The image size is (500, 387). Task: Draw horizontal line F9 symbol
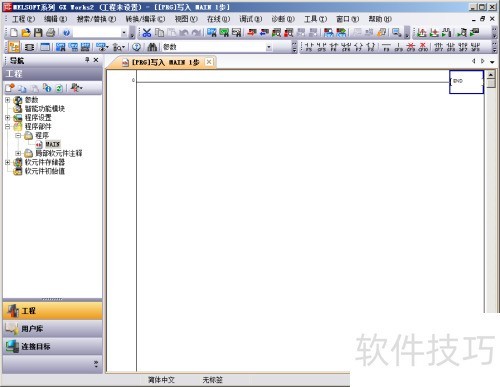point(386,47)
